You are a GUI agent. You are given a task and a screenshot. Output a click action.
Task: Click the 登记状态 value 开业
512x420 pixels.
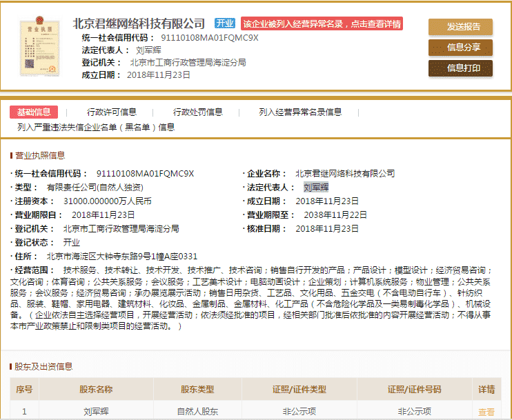click(72, 243)
